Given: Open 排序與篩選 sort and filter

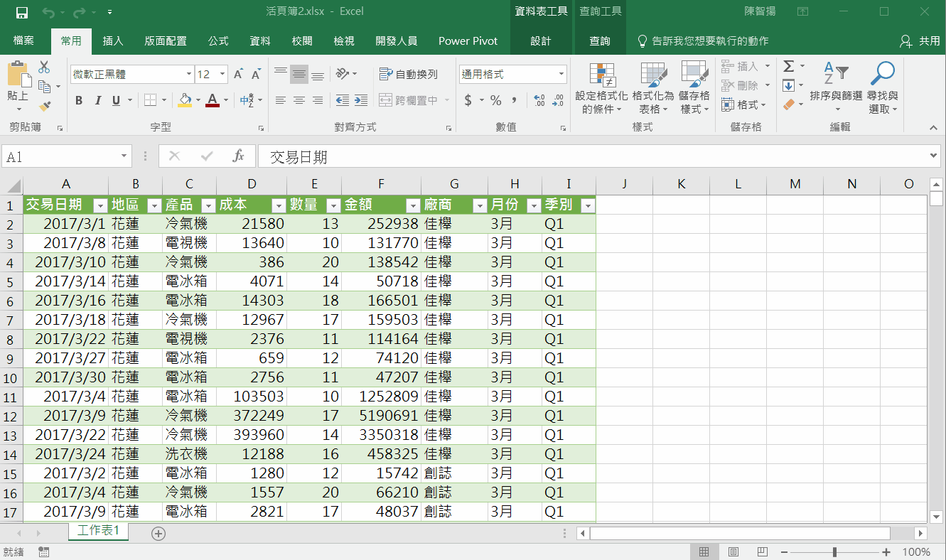Looking at the screenshot, I should [x=836, y=88].
